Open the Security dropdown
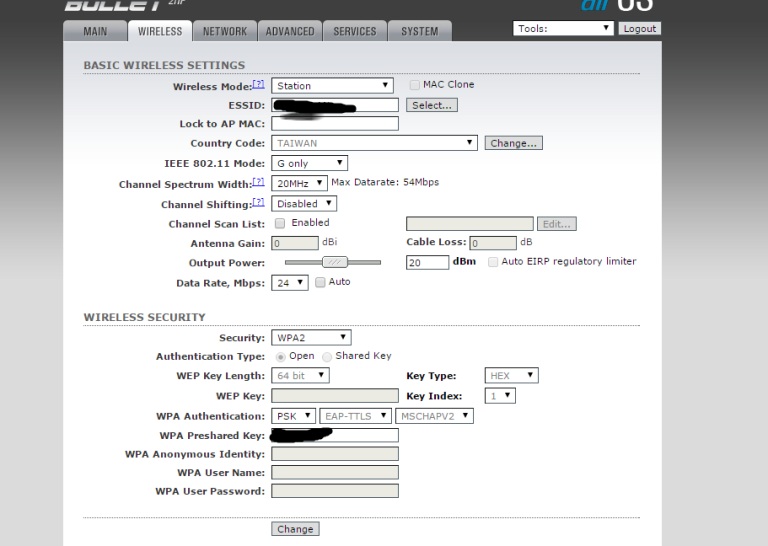 [311, 337]
